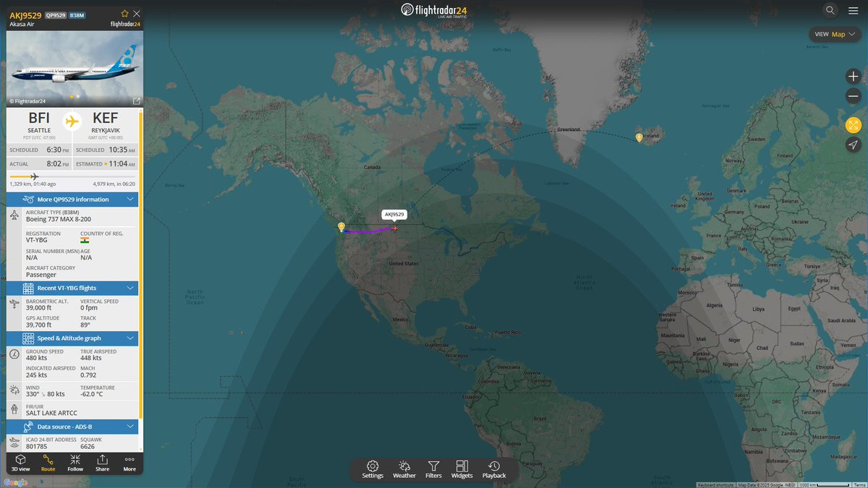Click ground speed 480 kts value

(x=36, y=358)
